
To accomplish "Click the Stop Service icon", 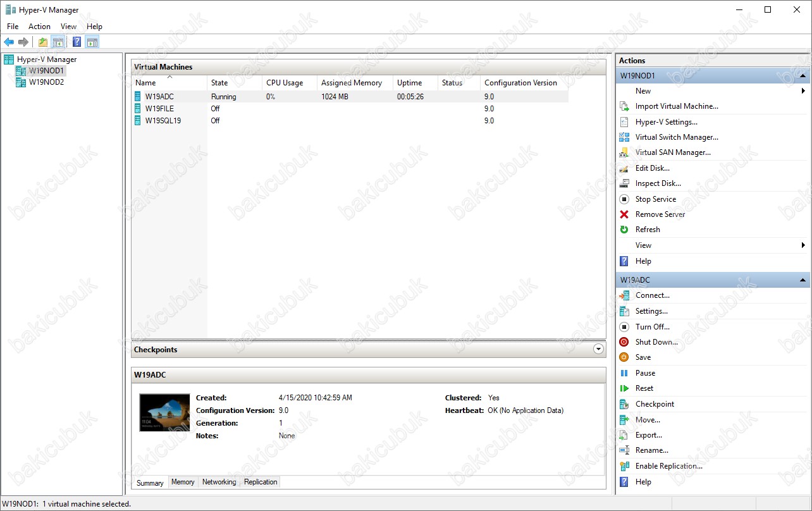I will [x=624, y=199].
